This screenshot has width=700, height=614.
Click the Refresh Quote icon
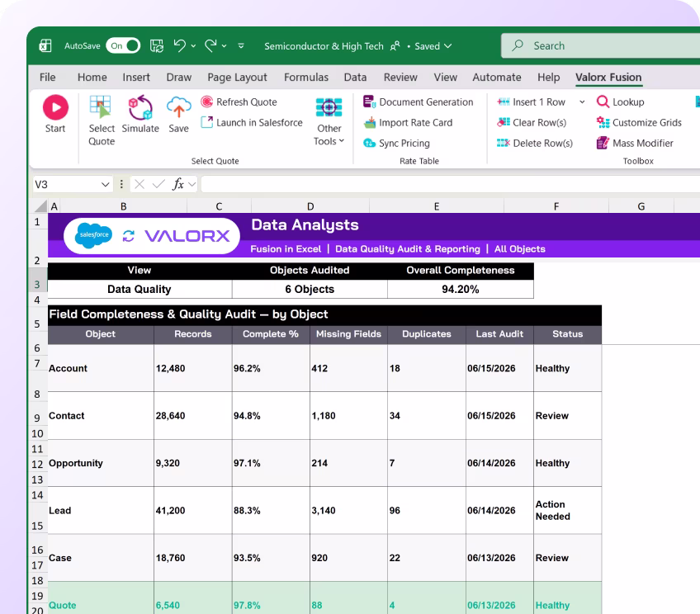tap(206, 102)
